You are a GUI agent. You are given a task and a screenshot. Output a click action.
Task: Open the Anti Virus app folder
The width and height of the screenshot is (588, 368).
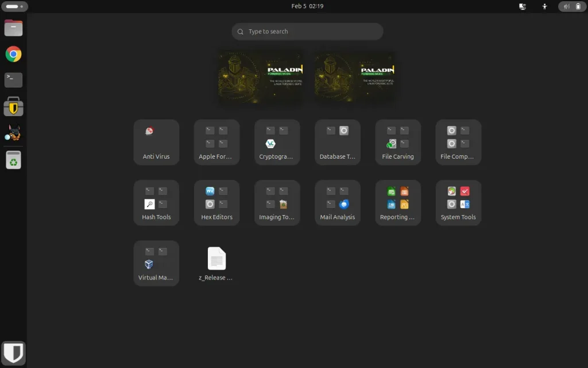156,142
